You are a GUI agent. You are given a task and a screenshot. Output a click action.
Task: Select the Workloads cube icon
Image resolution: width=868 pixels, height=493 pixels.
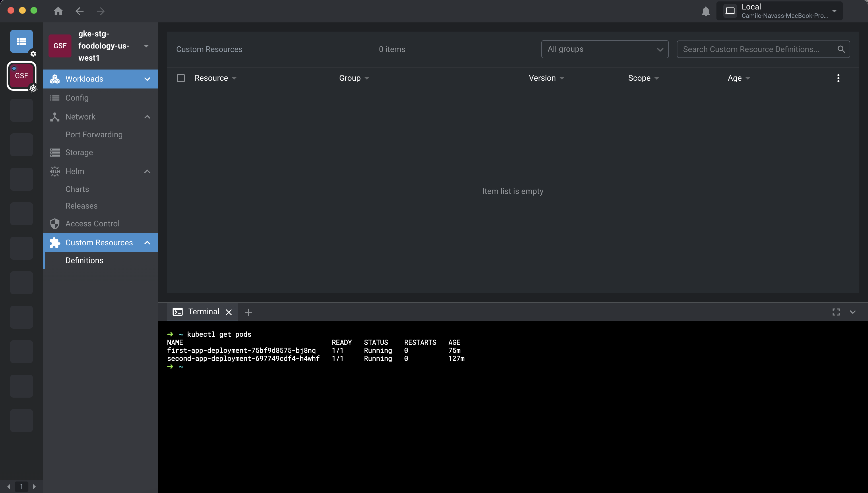click(x=55, y=78)
